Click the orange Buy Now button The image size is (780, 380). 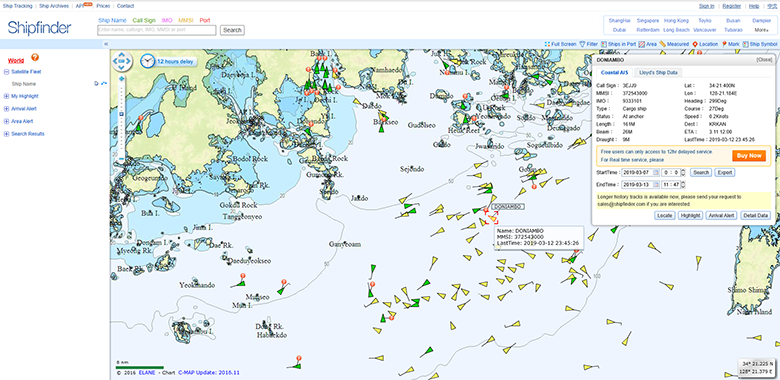click(x=749, y=156)
